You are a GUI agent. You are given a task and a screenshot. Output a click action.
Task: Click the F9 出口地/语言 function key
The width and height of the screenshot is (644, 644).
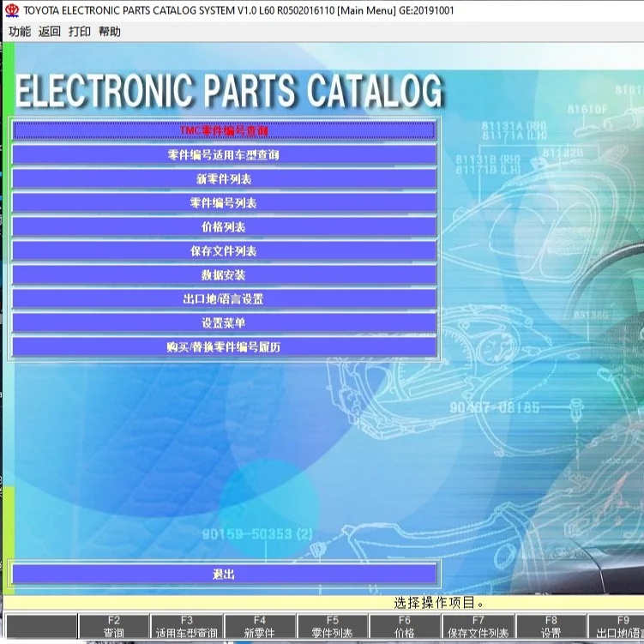pyautogui.click(x=617, y=626)
